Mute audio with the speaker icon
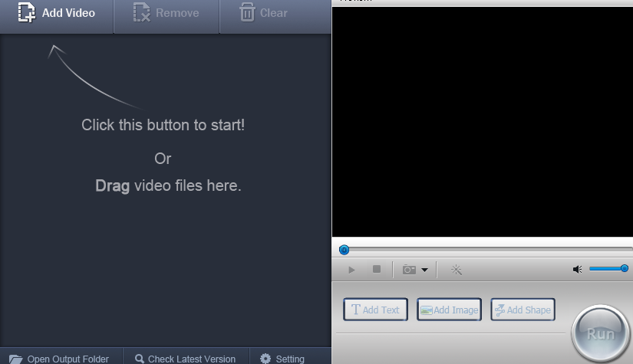Screen dimensions: 633x364 pos(578,269)
